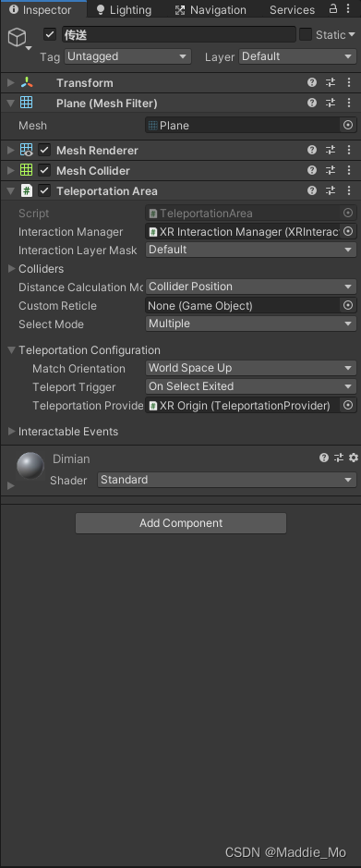Open the Select Mode dropdown
This screenshot has width=361, height=868.
coord(251,324)
